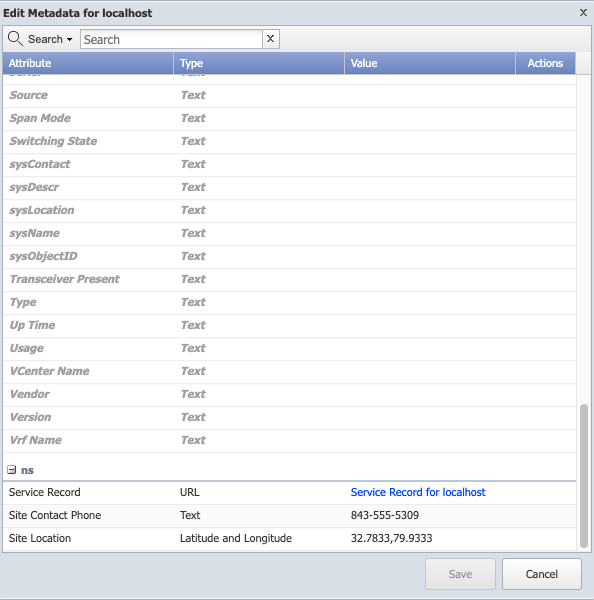Screen dimensions: 594x600
Task: Focus the Search text field
Action: click(171, 39)
